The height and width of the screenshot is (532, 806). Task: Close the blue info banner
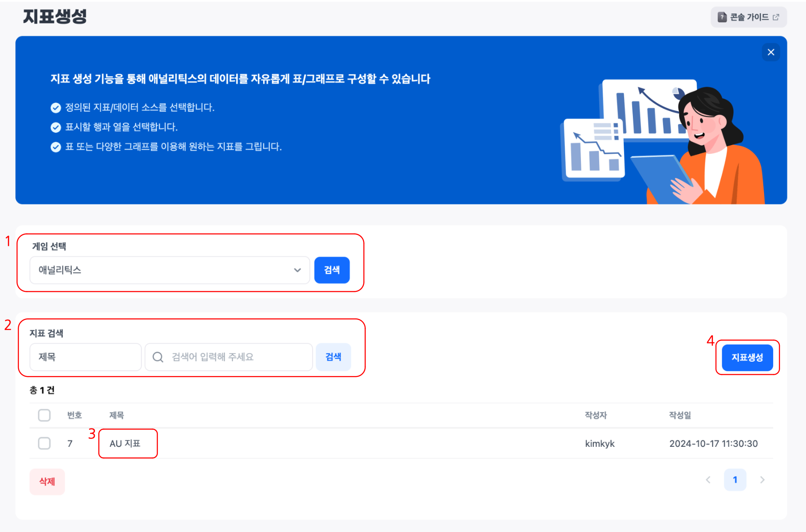click(x=771, y=52)
